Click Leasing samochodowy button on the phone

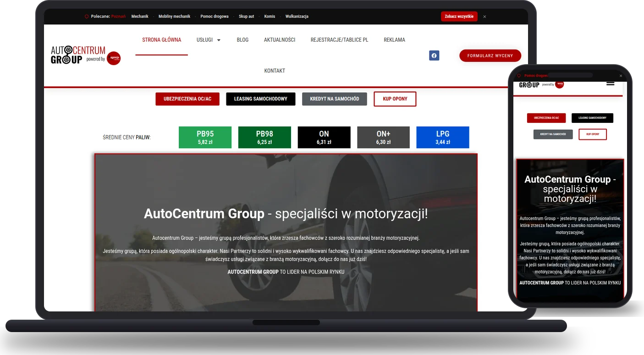(x=592, y=118)
